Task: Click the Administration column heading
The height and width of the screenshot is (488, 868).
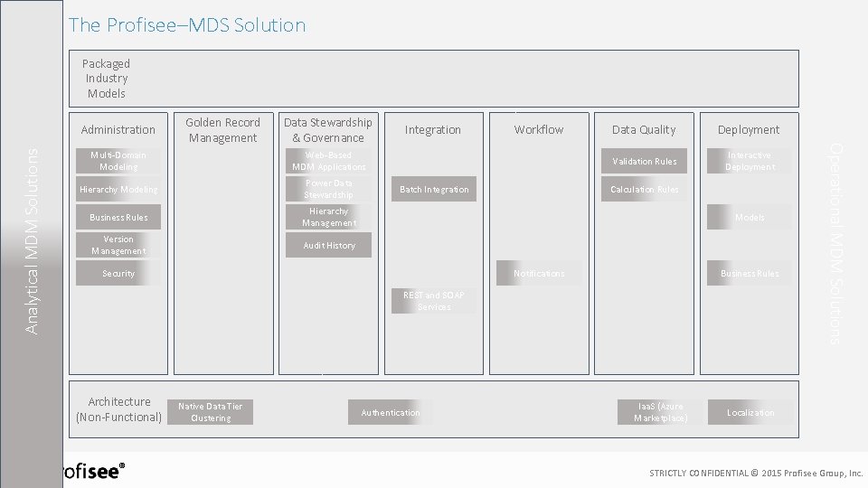Action: coord(118,130)
